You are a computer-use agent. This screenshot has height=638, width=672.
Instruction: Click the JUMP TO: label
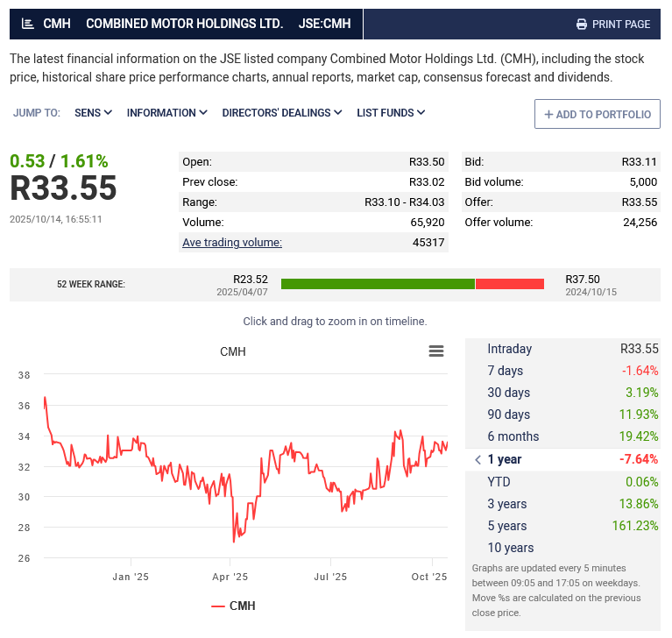[37, 113]
